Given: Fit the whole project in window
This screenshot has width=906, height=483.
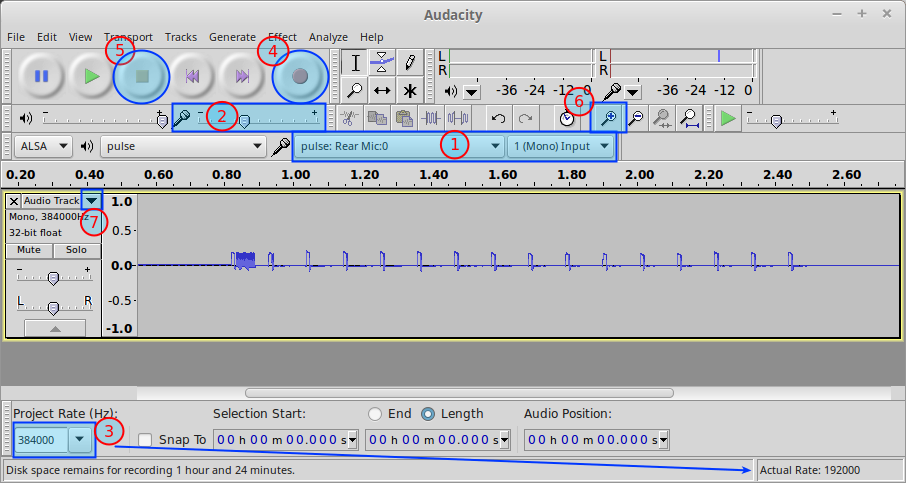Looking at the screenshot, I should 689,118.
